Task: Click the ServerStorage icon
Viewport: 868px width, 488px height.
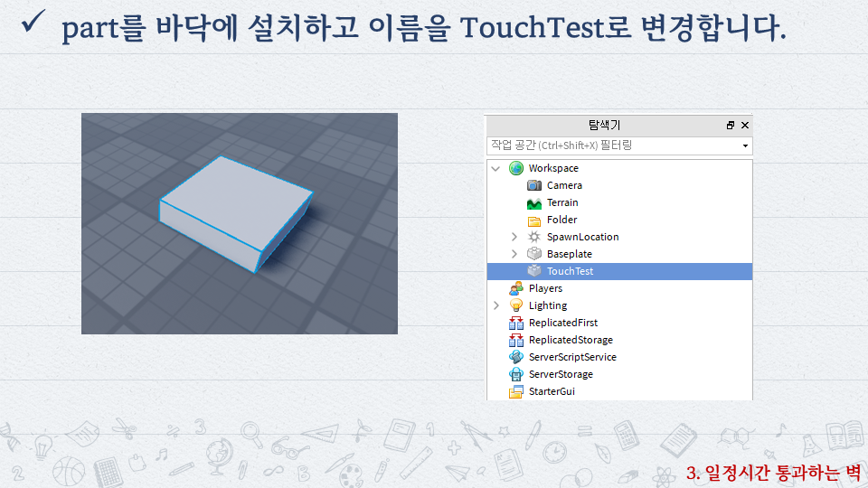Action: click(x=516, y=374)
